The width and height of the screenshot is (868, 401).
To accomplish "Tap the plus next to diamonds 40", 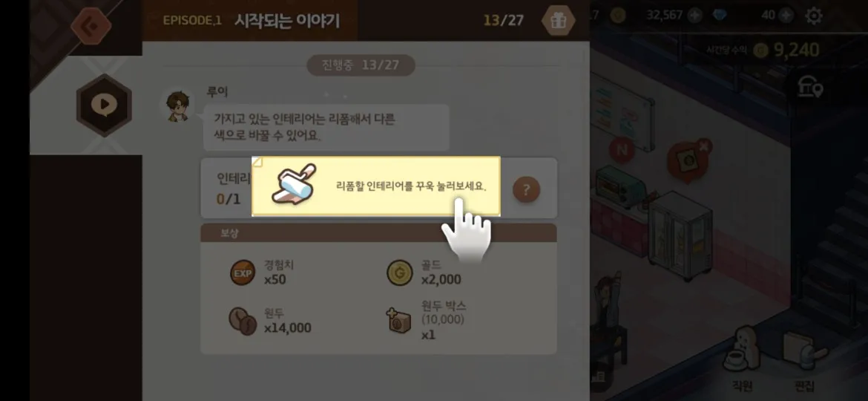I will (786, 16).
